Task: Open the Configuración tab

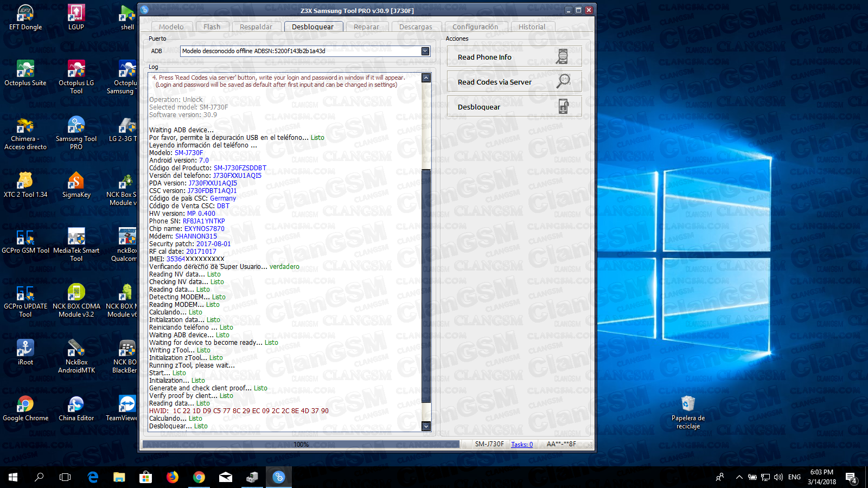Action: [x=475, y=27]
